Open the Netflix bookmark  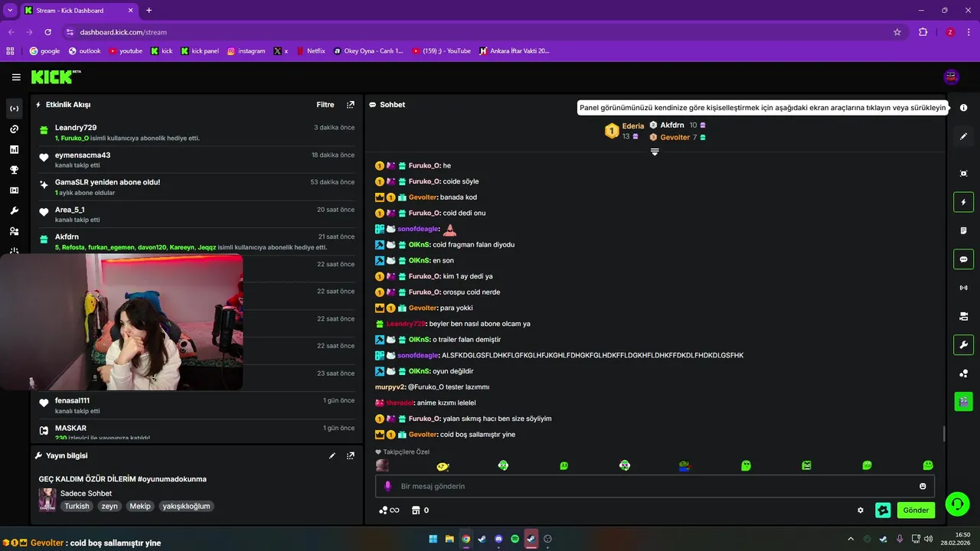tap(310, 51)
